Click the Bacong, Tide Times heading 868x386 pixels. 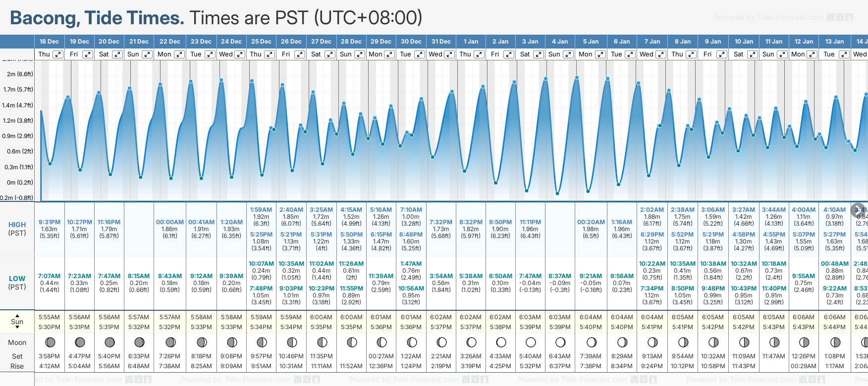[x=97, y=18]
